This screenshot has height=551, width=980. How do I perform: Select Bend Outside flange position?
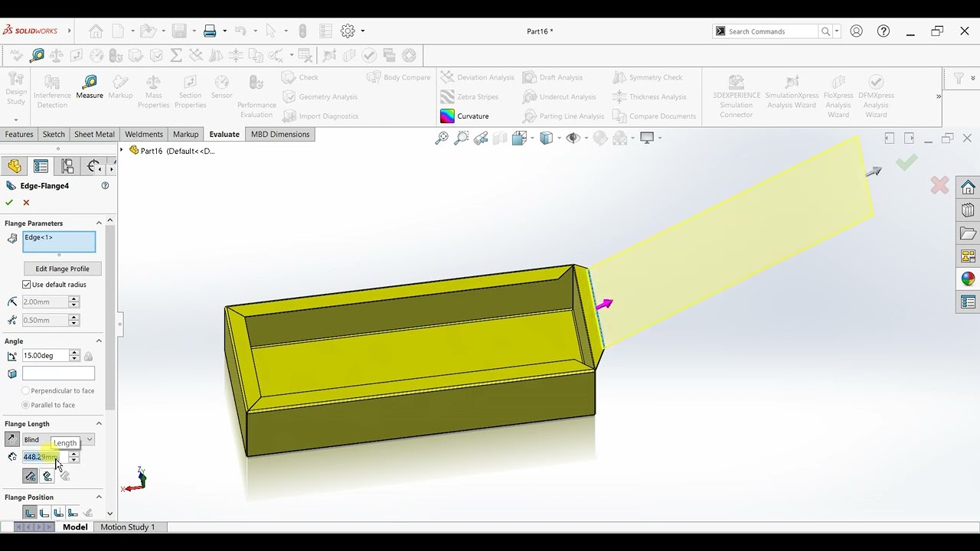(58, 513)
